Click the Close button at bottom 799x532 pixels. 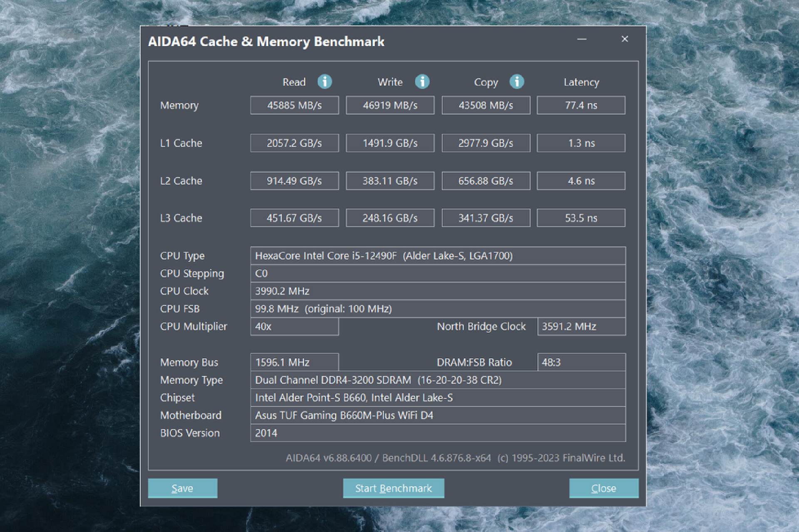coord(603,488)
